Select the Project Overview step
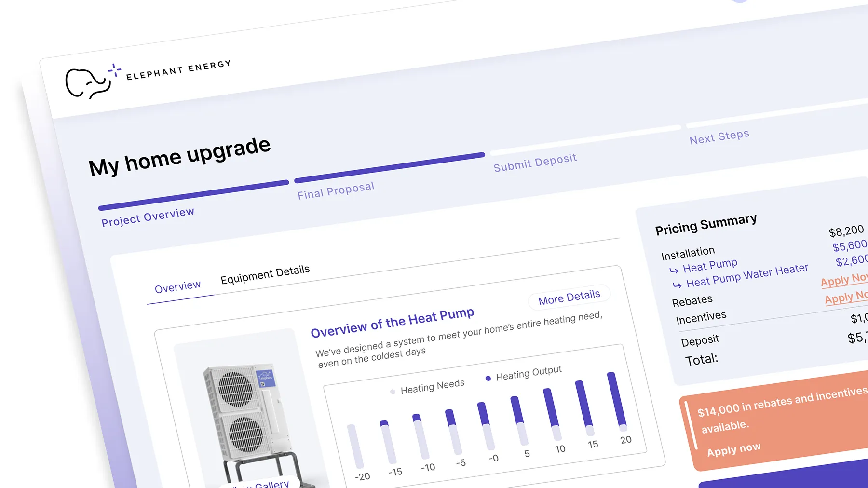Viewport: 868px width, 488px height. click(x=148, y=217)
